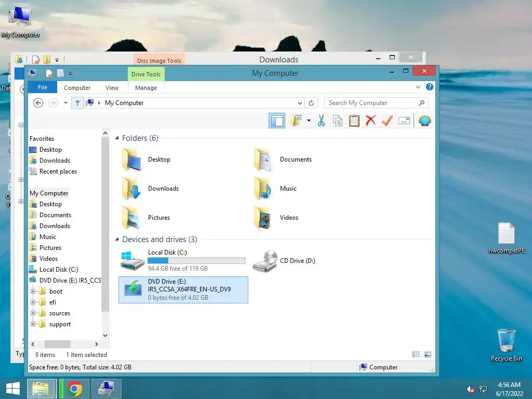Screen dimensions: 532x399
Task: Click the search magnifier icon
Action: [422, 103]
